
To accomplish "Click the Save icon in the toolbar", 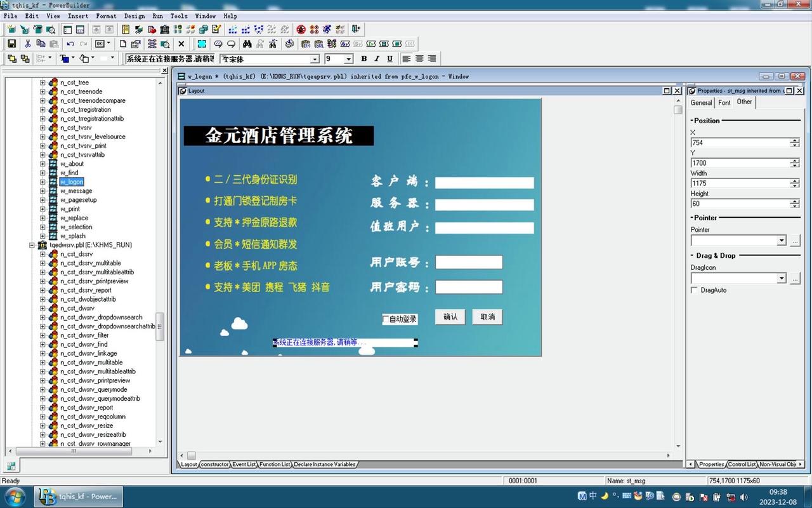I will point(11,44).
